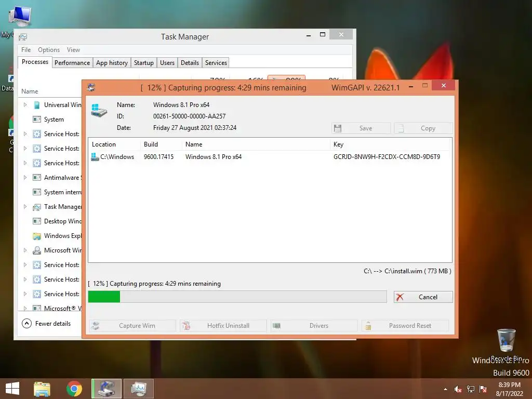
Task: Click the Password Reset button
Action: click(x=405, y=326)
